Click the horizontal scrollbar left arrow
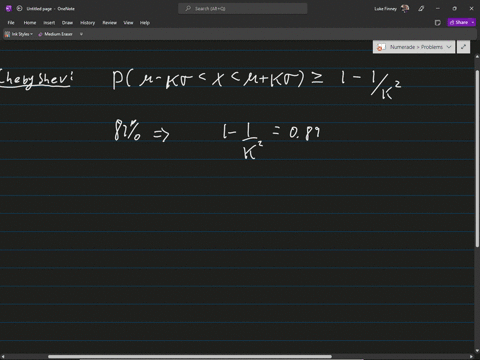 [3, 357]
